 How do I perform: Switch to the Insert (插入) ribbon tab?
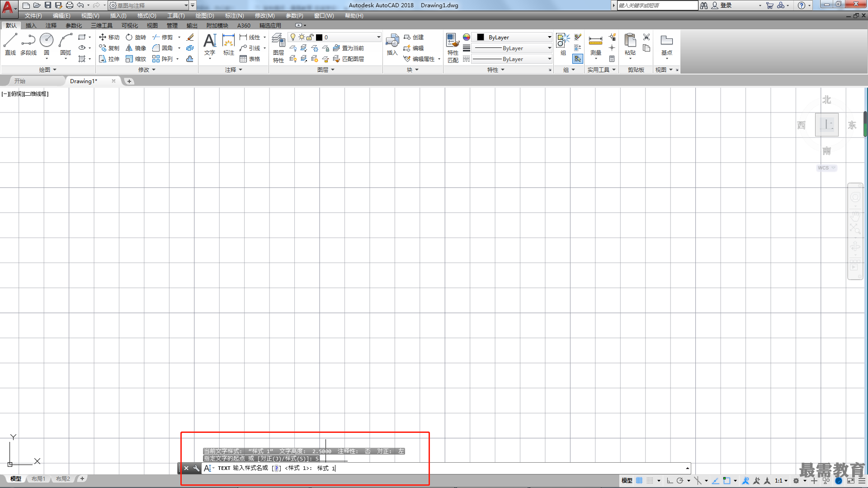31,26
